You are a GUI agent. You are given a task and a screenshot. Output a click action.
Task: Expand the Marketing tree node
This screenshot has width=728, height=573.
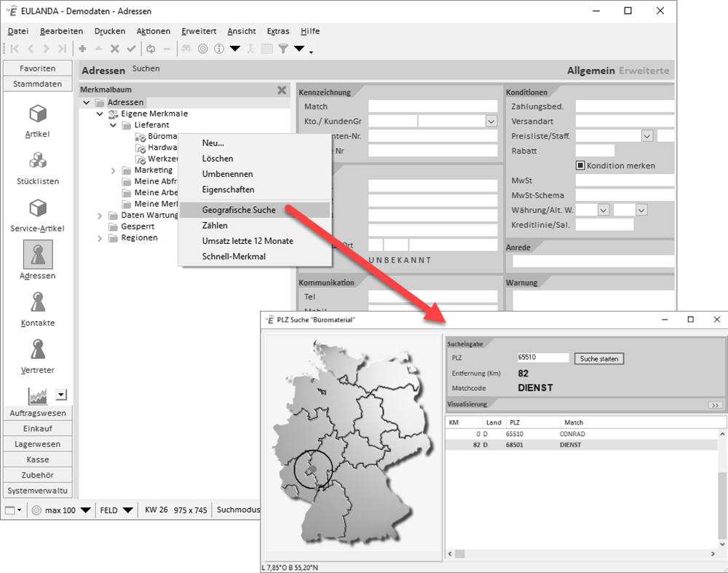114,170
